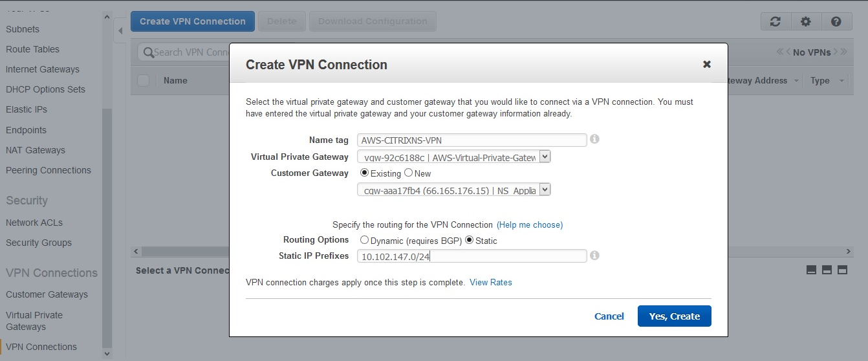This screenshot has width=868, height=361.
Task: Open Endpoints in the sidebar
Action: coord(26,130)
